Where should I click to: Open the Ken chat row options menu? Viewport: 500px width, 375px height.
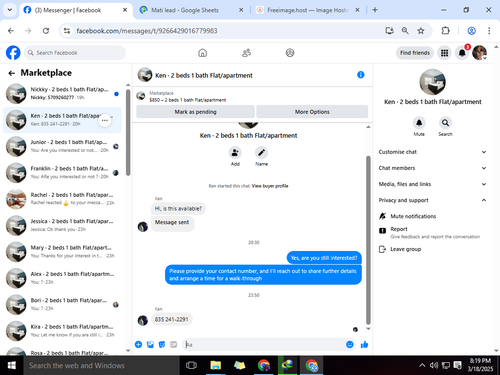(105, 120)
